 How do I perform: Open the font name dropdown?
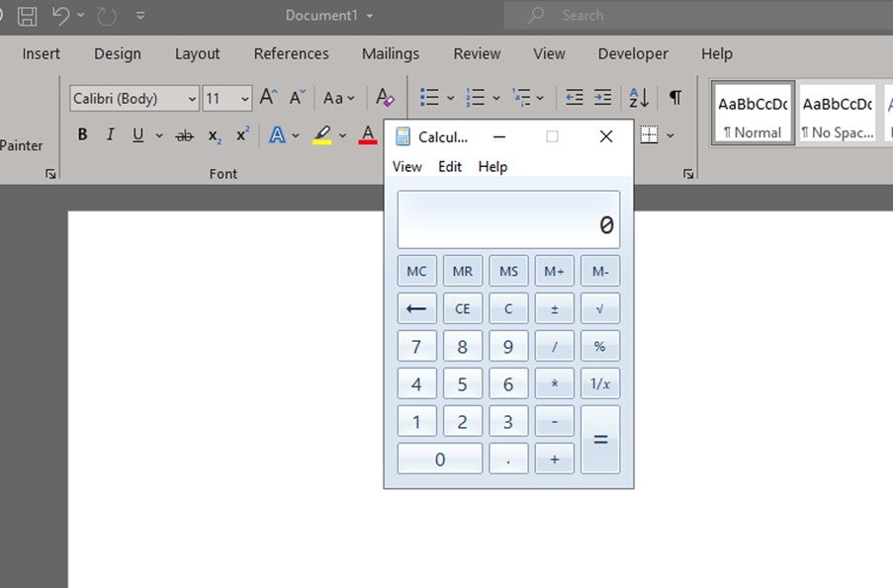[192, 99]
